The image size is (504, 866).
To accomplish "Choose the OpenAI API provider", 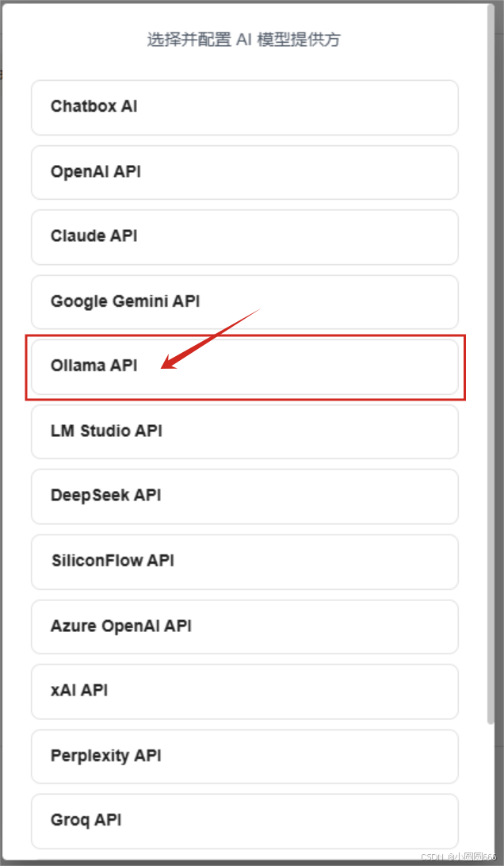I will pos(245,172).
